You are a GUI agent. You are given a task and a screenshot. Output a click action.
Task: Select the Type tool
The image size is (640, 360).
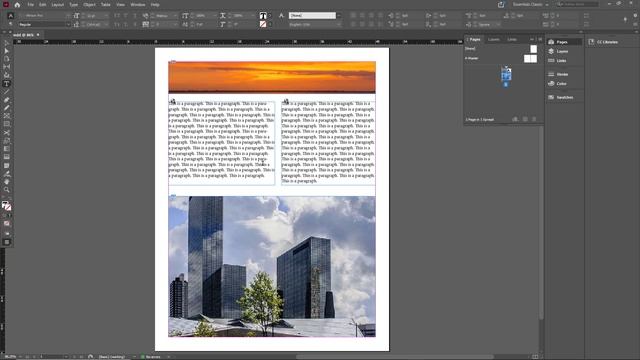tap(7, 84)
